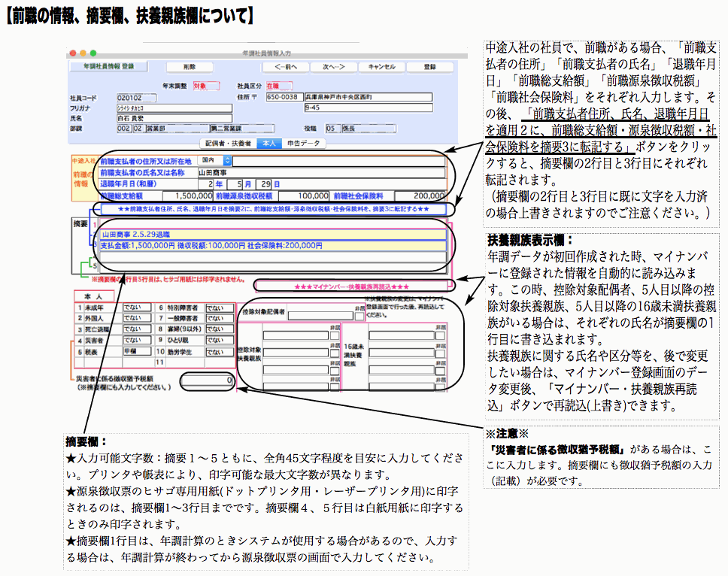Screen dimensions: 728x576
Task: Toggle 非居 checkbox for 控除対象配偶者
Action: coord(359,315)
